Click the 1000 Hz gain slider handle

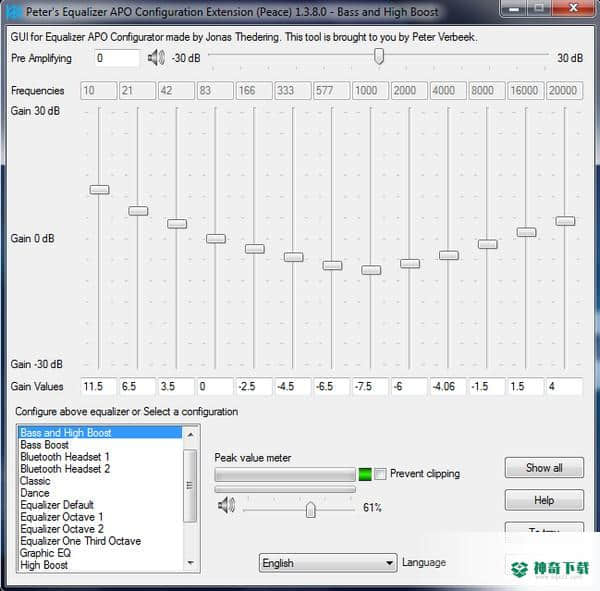(x=371, y=270)
